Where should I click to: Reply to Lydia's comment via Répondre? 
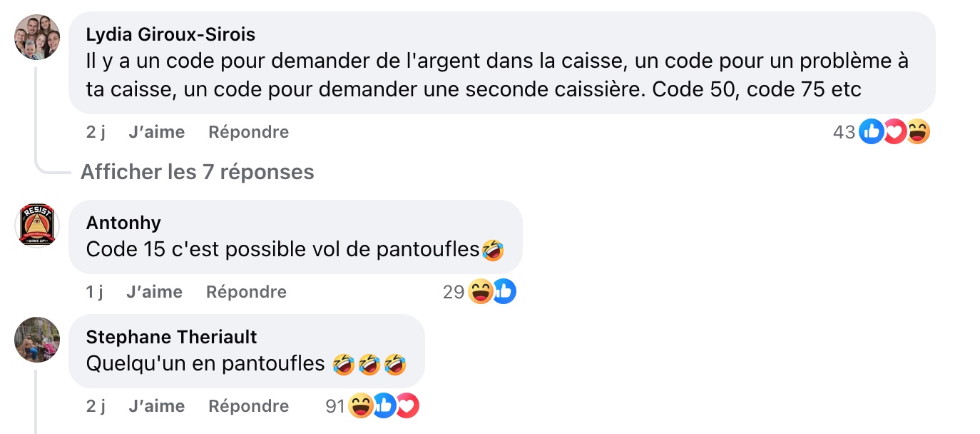tap(248, 132)
